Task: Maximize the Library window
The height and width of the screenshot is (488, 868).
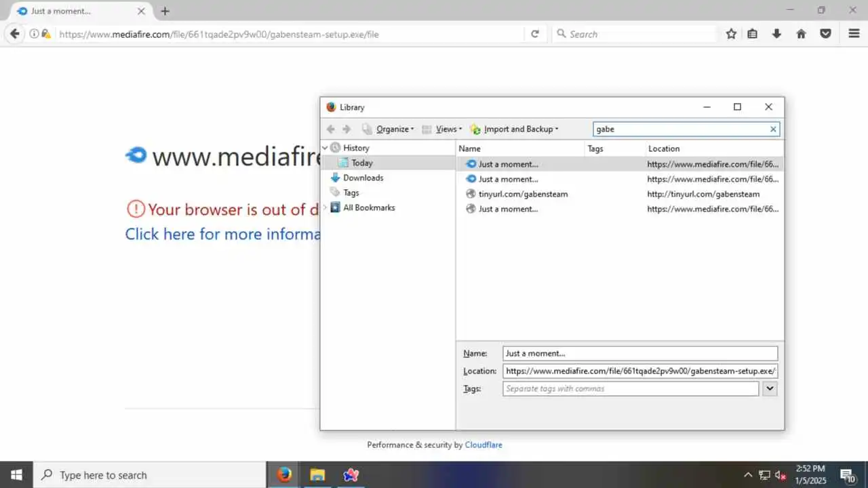Action: click(737, 107)
